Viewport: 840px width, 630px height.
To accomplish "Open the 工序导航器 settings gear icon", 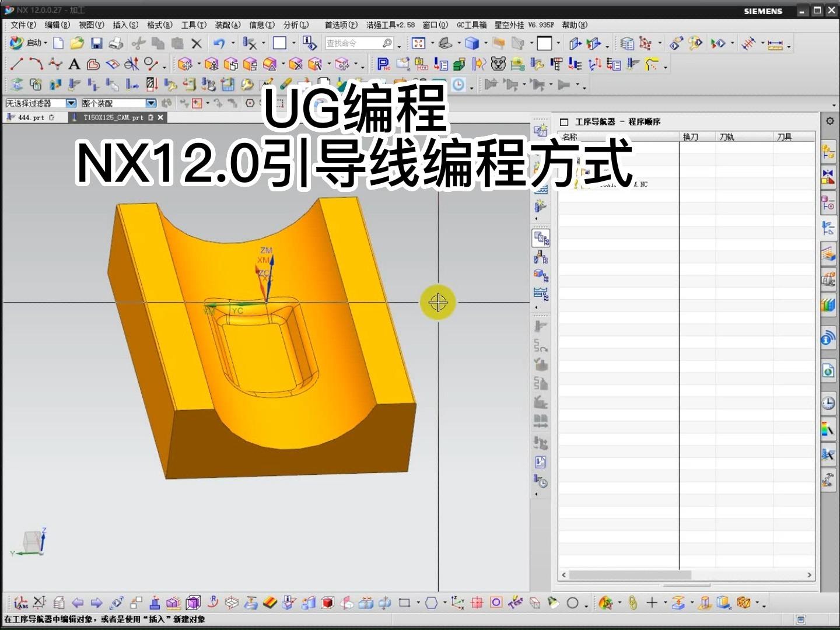I will point(829,121).
